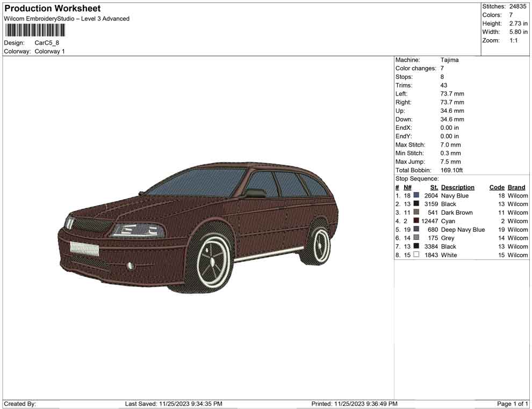Screen dimensions: 532x409
Task: Click the Page 1 of 1 label
Action: coord(512,404)
